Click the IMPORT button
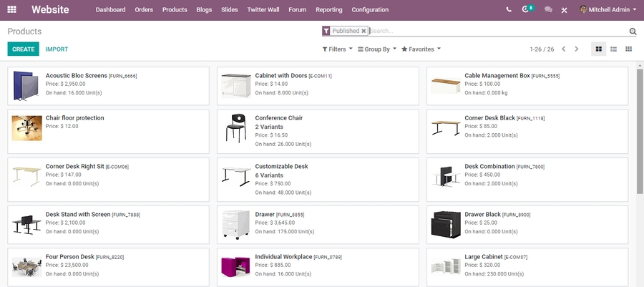 [57, 49]
